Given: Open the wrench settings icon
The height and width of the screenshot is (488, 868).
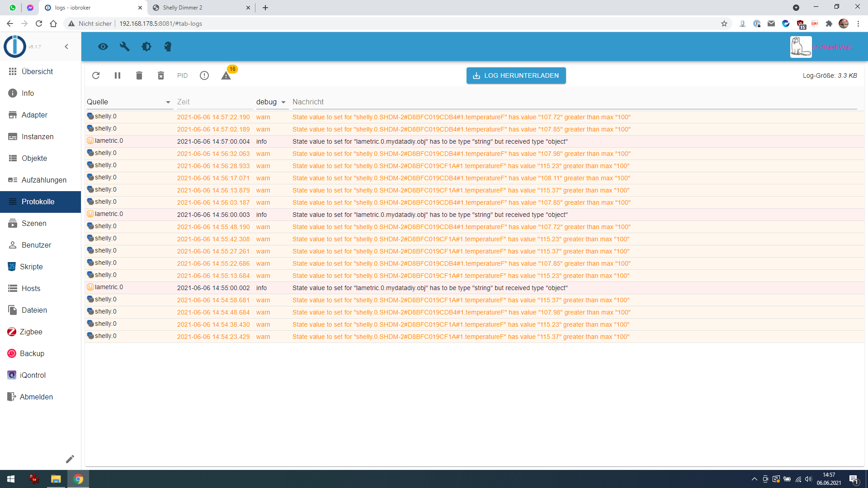Looking at the screenshot, I should (x=125, y=47).
